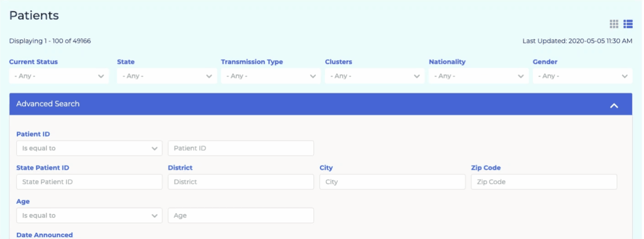Switch to grid view layout
The height and width of the screenshot is (239, 644).
[614, 24]
